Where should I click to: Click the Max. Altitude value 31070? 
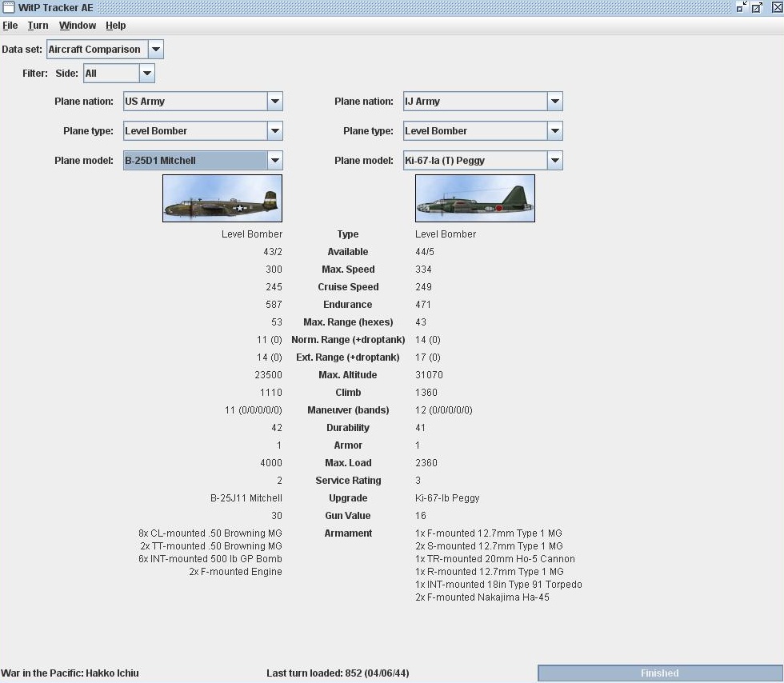429,375
